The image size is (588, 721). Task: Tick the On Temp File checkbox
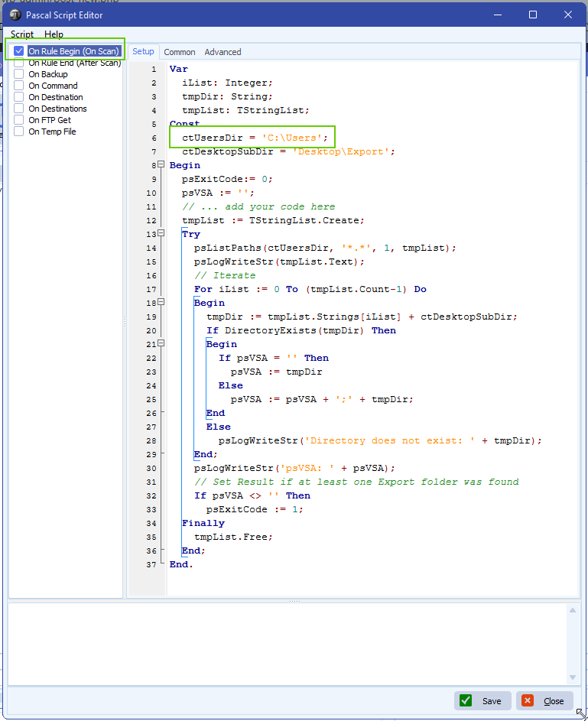coord(19,132)
